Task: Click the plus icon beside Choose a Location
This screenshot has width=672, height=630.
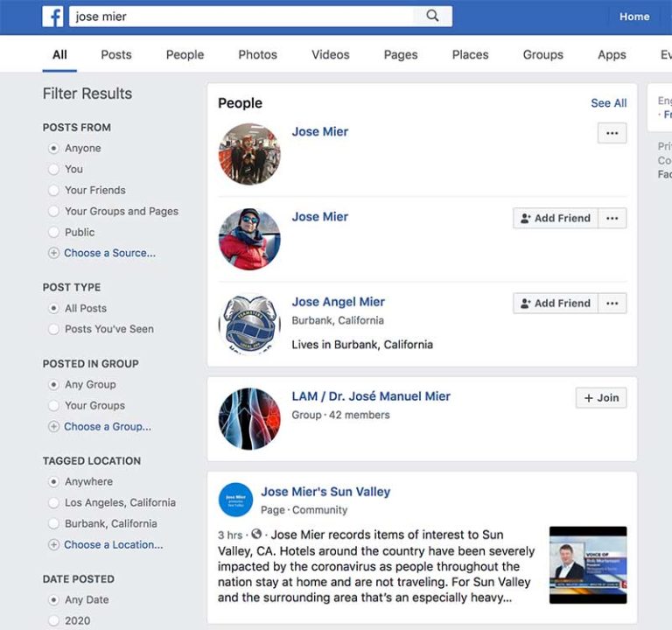Action: tap(53, 544)
